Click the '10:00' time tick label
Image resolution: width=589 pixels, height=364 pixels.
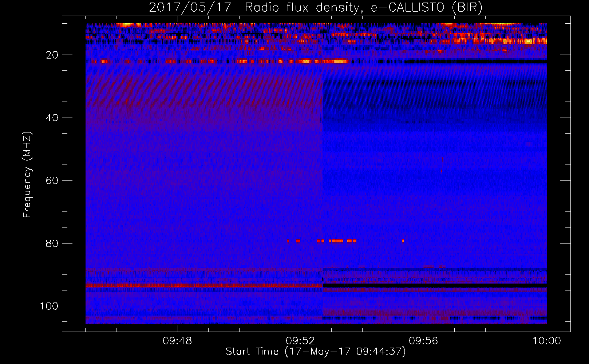coord(547,341)
